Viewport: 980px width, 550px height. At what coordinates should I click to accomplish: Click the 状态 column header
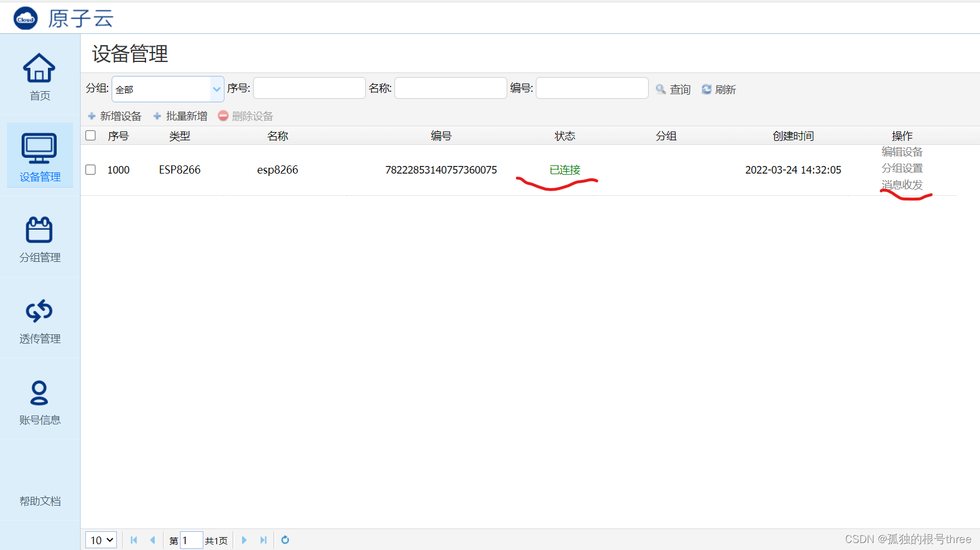point(565,136)
